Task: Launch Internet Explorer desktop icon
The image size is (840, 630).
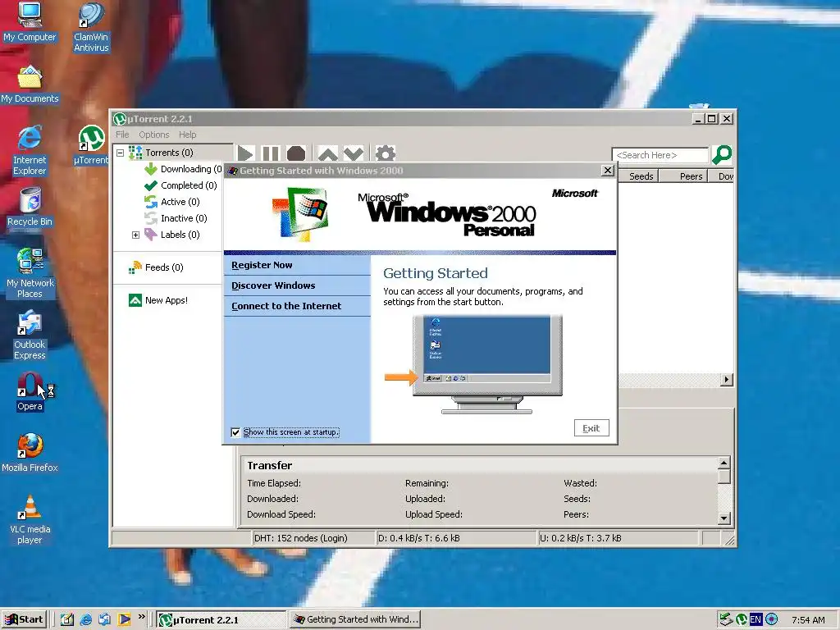Action: [x=30, y=151]
